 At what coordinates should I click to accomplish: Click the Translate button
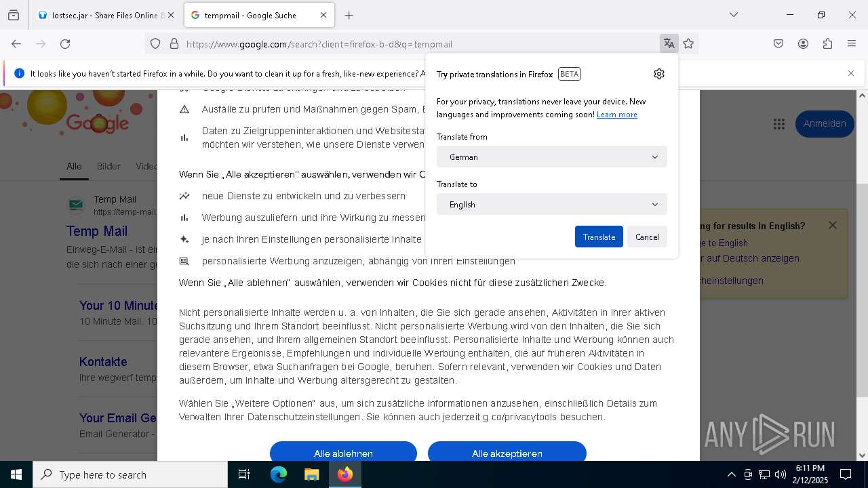click(599, 237)
